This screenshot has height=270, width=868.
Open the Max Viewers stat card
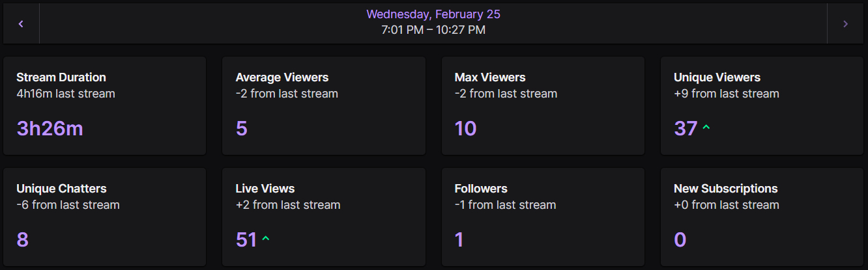pyautogui.click(x=543, y=106)
